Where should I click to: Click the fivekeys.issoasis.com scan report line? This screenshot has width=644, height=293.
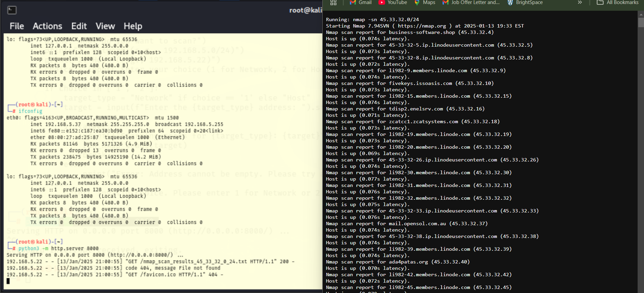tap(410, 83)
